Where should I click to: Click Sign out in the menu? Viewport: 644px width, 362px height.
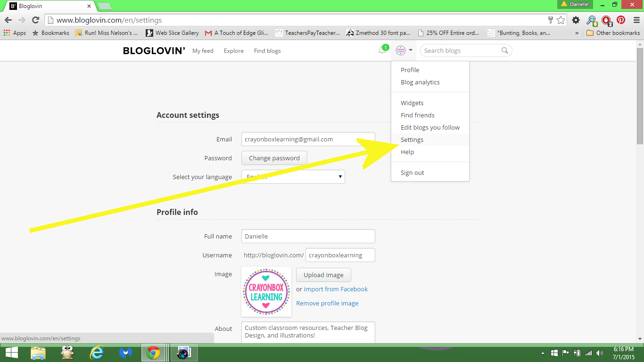[430, 173]
